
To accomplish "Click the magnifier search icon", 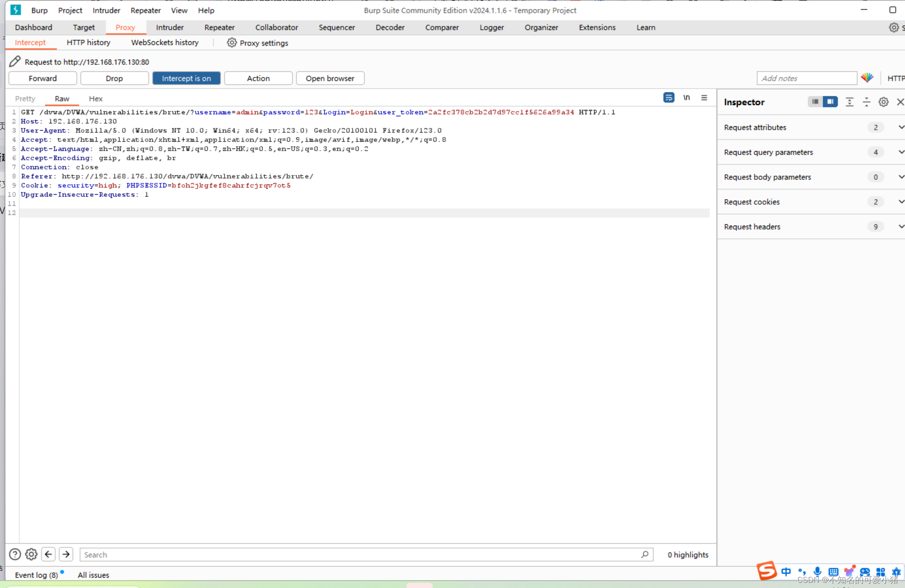I will coord(645,554).
